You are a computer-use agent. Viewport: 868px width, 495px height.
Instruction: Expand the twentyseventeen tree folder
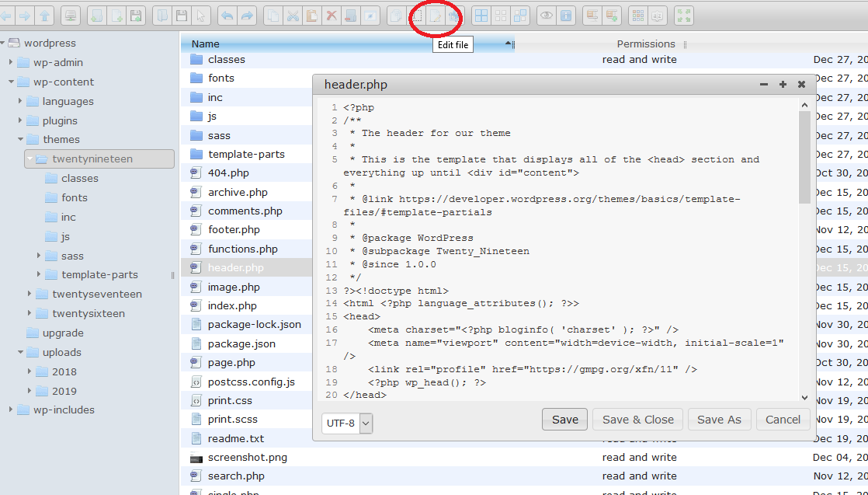30,294
